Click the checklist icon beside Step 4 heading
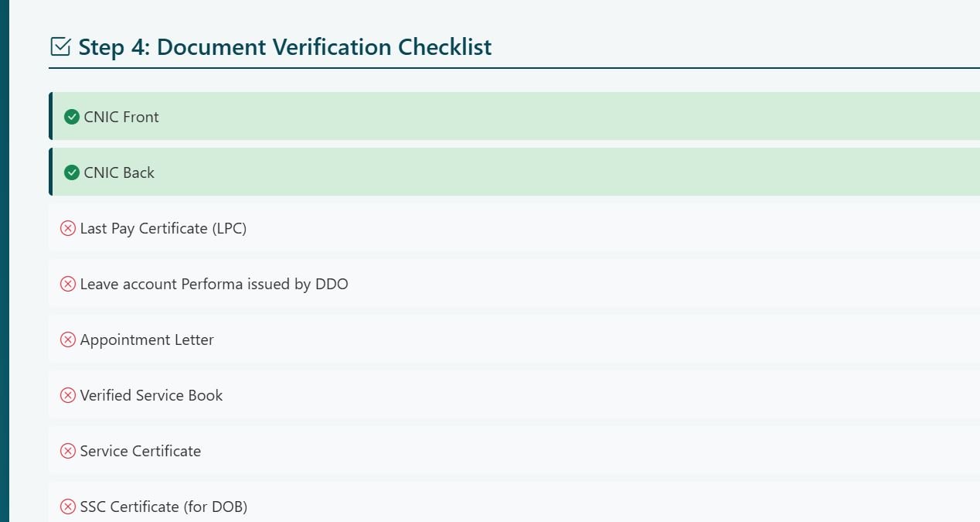The image size is (980, 522). point(60,47)
